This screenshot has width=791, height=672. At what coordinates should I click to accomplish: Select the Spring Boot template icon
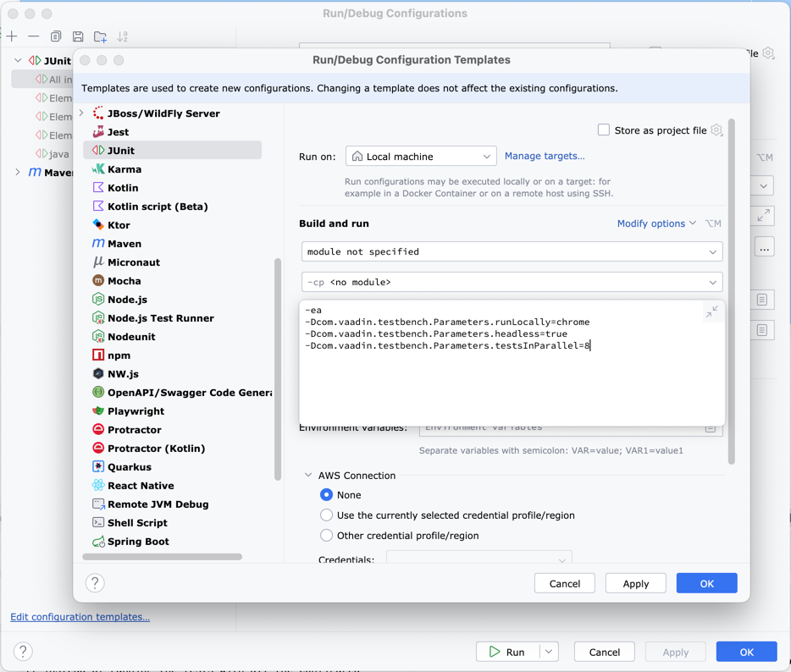coord(98,542)
